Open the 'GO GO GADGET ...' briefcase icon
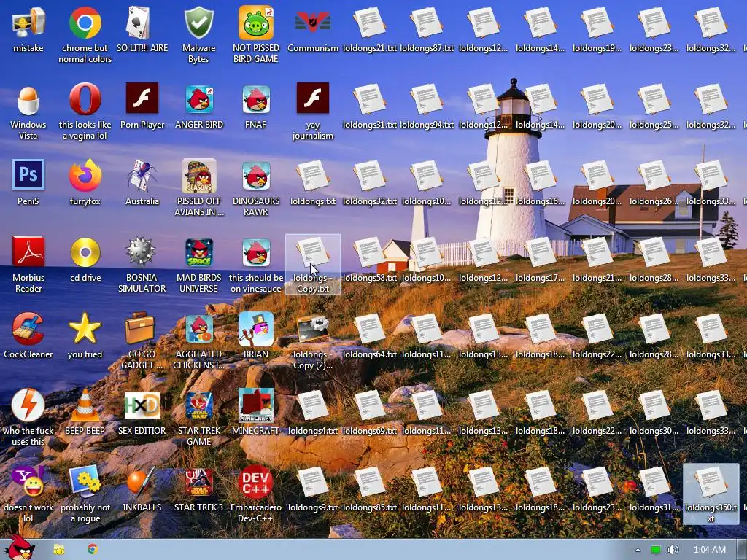 (x=139, y=328)
